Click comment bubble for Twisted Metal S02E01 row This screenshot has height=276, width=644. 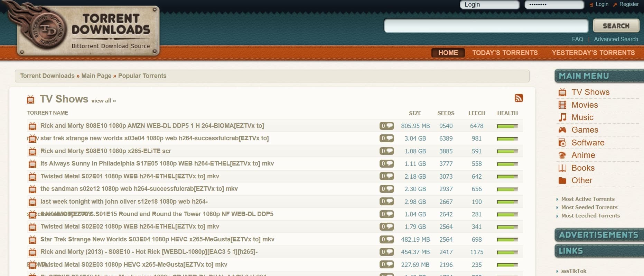pyautogui.click(x=386, y=176)
